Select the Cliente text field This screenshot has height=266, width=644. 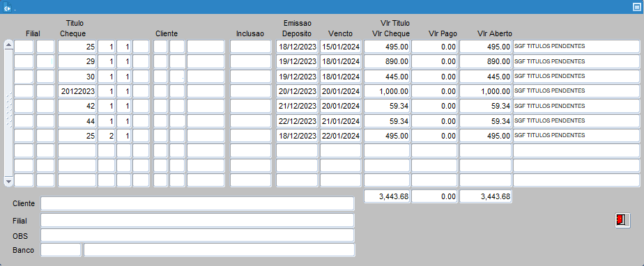(x=197, y=203)
